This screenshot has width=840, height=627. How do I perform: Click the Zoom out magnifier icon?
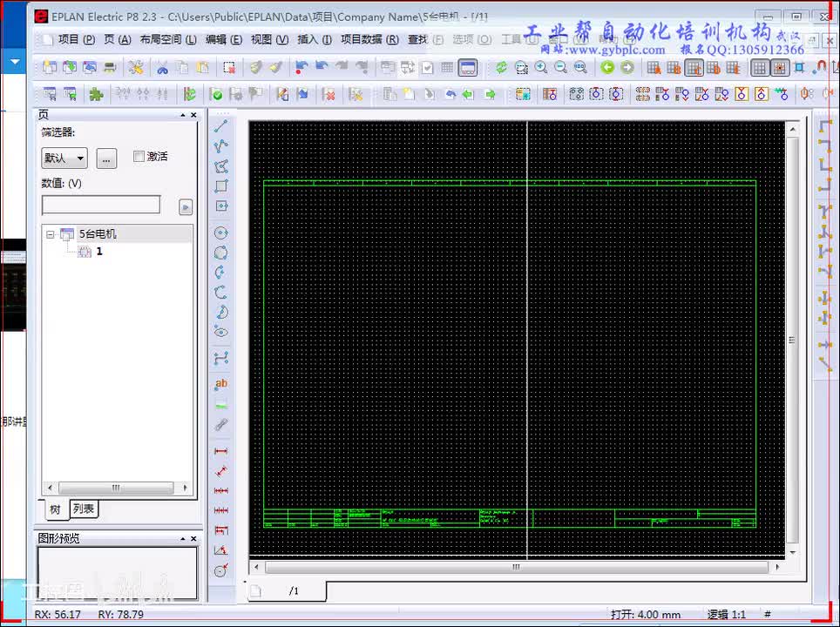tap(560, 68)
